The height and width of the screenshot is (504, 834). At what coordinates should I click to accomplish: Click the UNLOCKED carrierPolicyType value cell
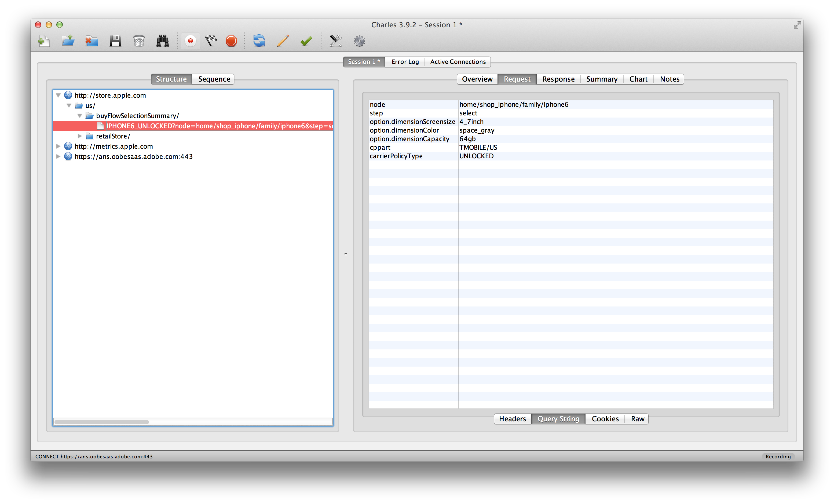tap(616, 156)
